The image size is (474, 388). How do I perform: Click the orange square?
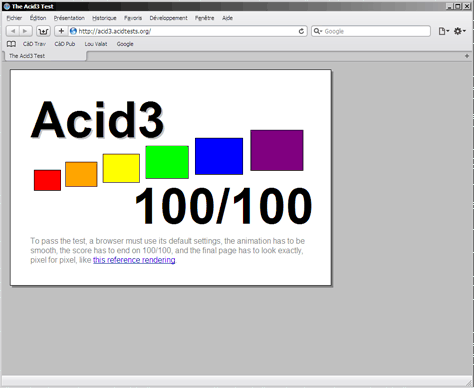pyautogui.click(x=81, y=174)
